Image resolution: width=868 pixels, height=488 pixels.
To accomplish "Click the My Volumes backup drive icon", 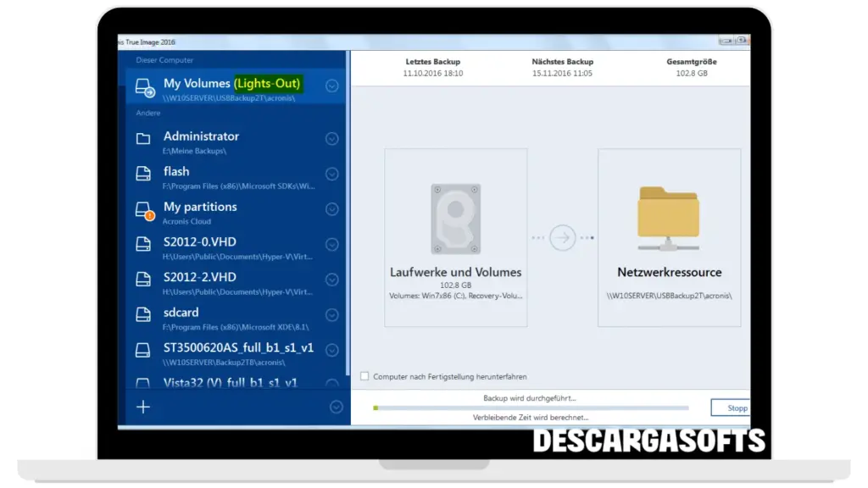I will tap(145, 86).
